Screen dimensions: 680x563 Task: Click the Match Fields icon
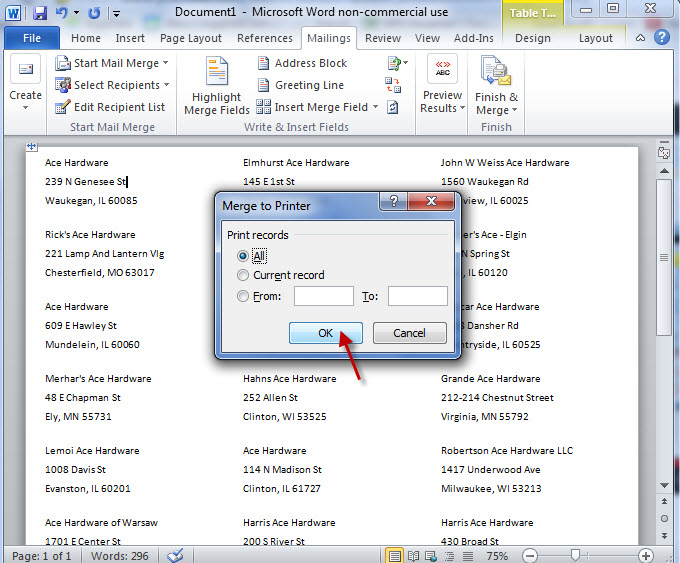tap(393, 85)
